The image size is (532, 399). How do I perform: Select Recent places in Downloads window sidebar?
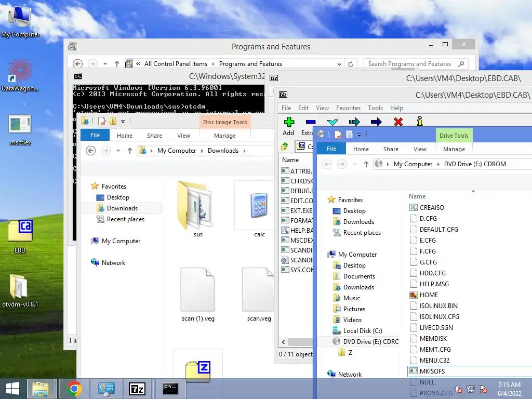click(126, 219)
